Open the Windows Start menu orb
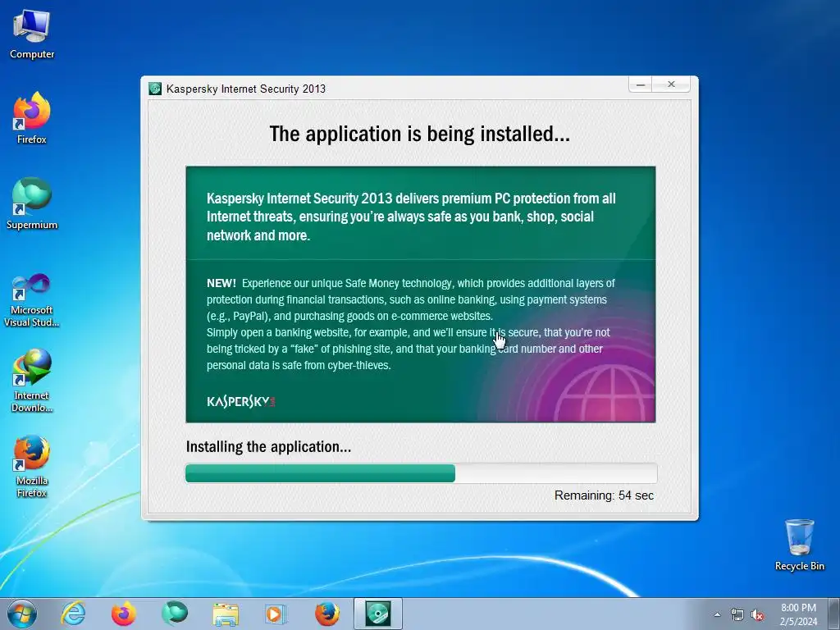 pos(22,614)
